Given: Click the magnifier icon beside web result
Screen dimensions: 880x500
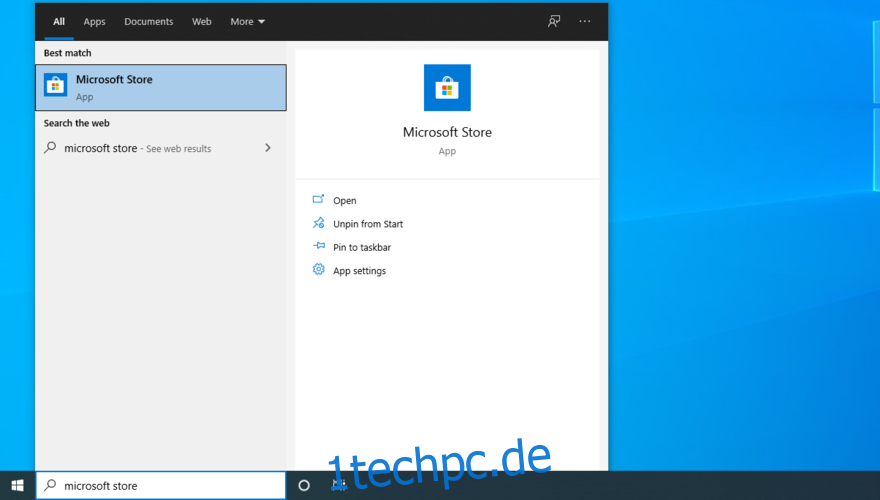Looking at the screenshot, I should point(50,148).
